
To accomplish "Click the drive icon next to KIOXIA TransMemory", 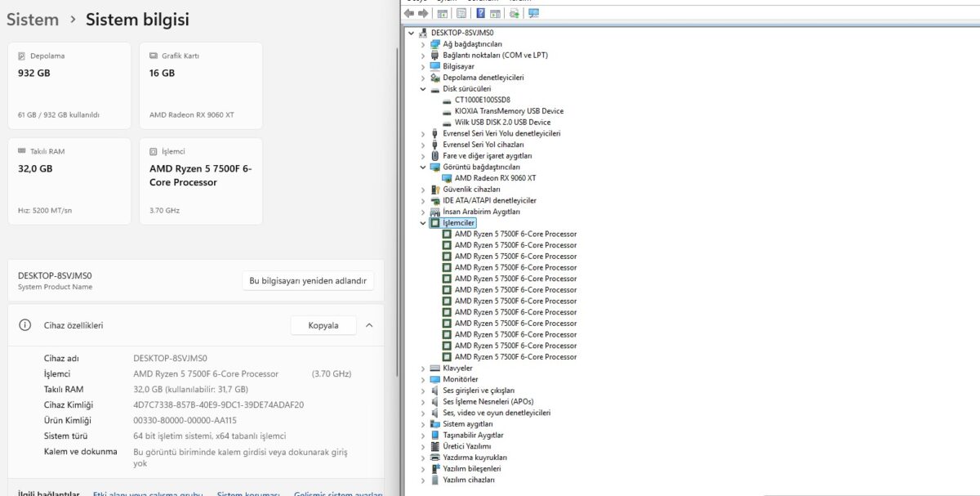I will coord(447,111).
